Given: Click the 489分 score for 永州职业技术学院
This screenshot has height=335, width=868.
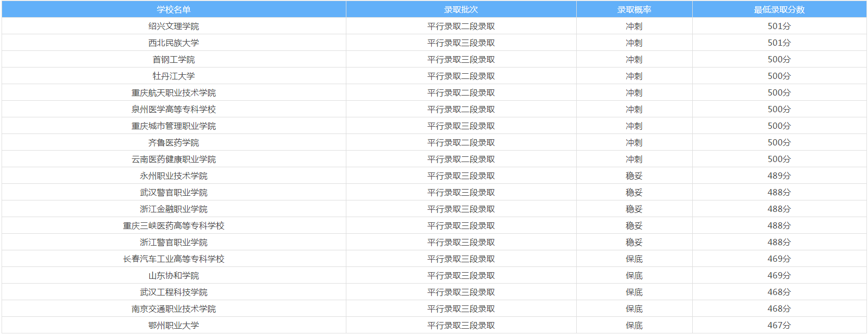Looking at the screenshot, I should point(779,176).
